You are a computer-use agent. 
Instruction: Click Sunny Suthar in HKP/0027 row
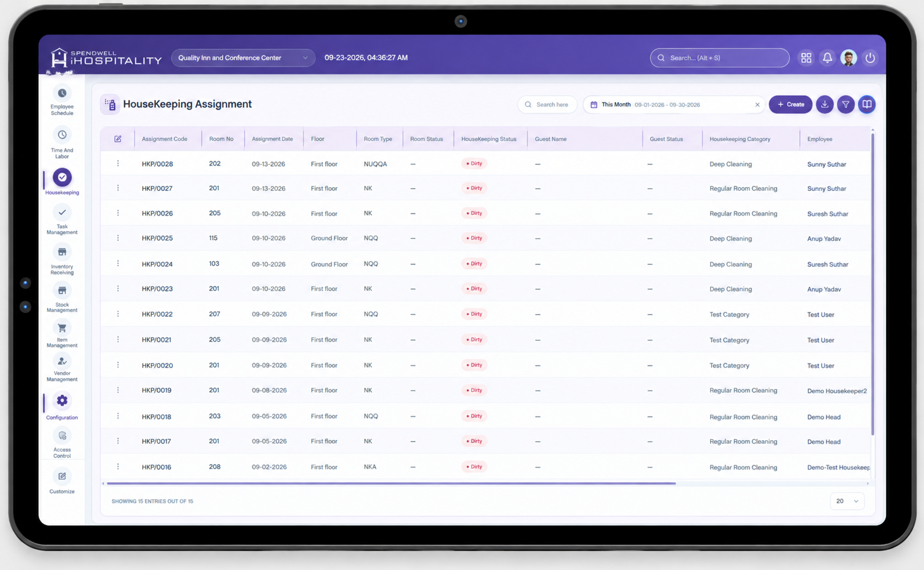tap(826, 189)
